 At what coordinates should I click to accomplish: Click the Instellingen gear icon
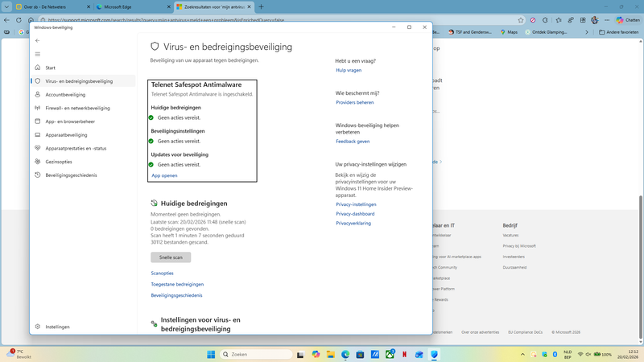(x=37, y=327)
